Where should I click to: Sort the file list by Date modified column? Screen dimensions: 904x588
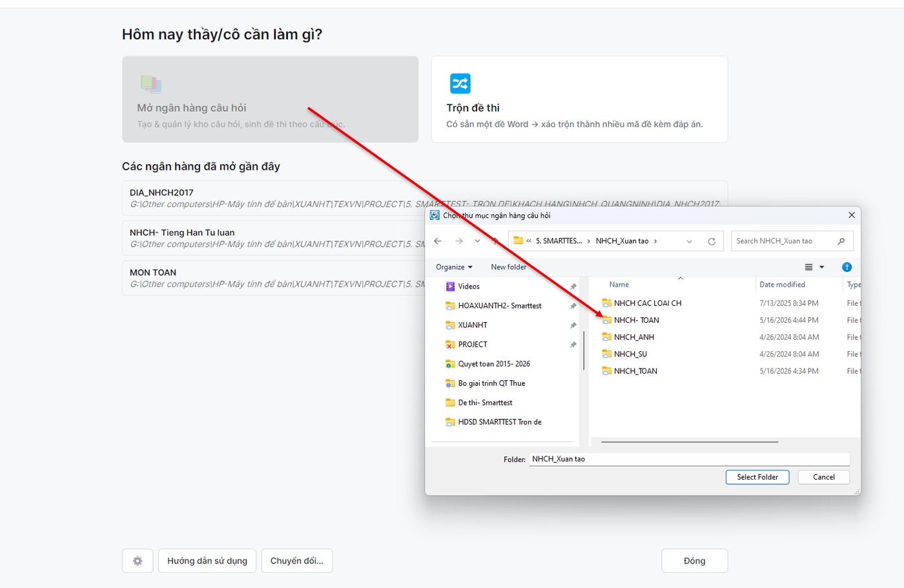(x=782, y=285)
